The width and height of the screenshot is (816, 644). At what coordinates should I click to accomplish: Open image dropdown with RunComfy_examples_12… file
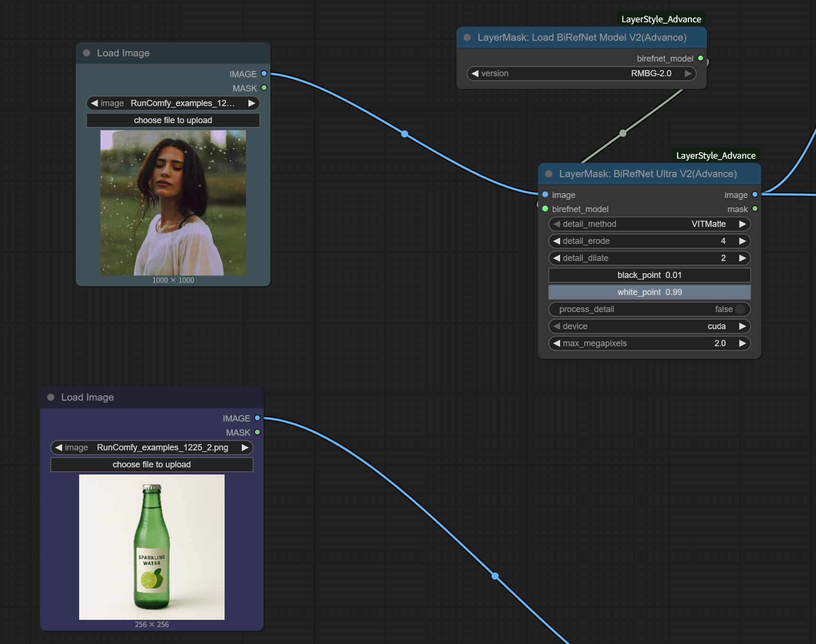click(173, 103)
